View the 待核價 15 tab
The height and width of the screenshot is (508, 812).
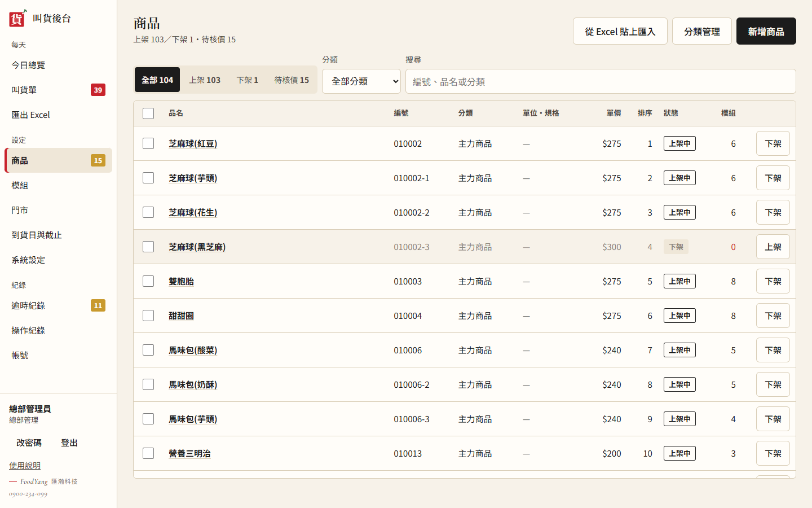click(292, 80)
